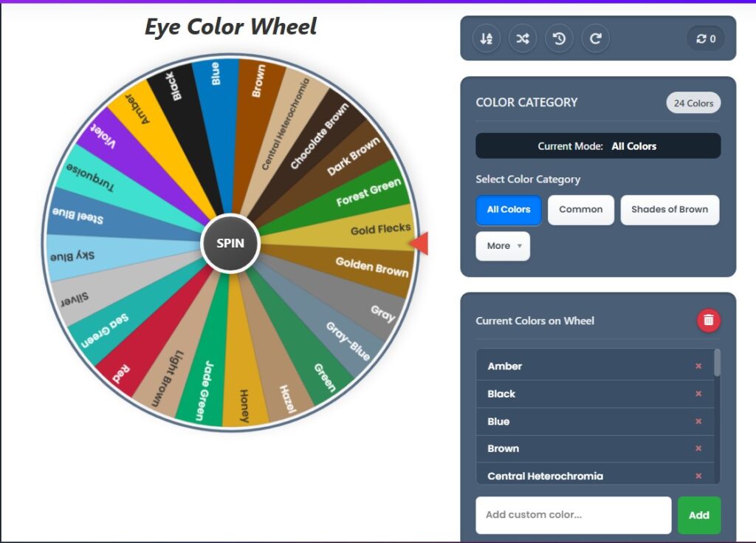Click the red trash icon to clear colors
756x543 pixels.
[707, 321]
